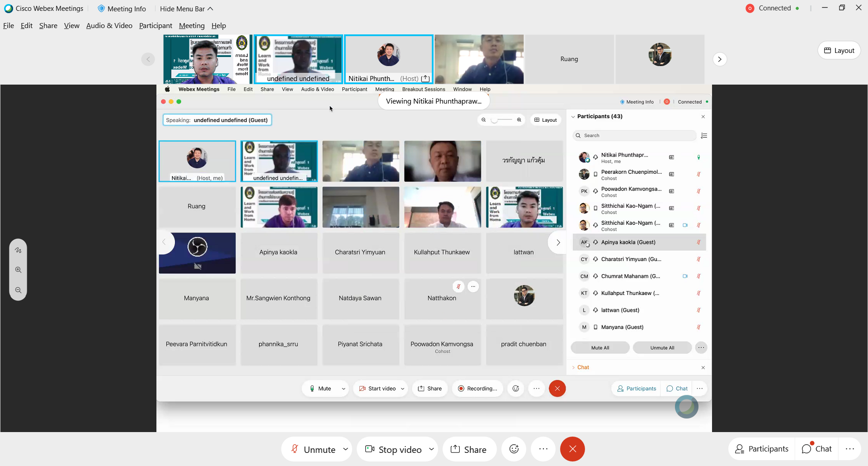The image size is (868, 466).
Task: Open the Participant menu
Action: (x=156, y=26)
